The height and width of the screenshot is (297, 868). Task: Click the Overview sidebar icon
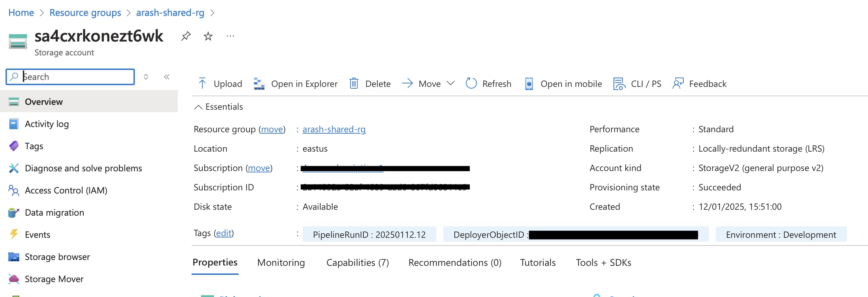pos(13,102)
